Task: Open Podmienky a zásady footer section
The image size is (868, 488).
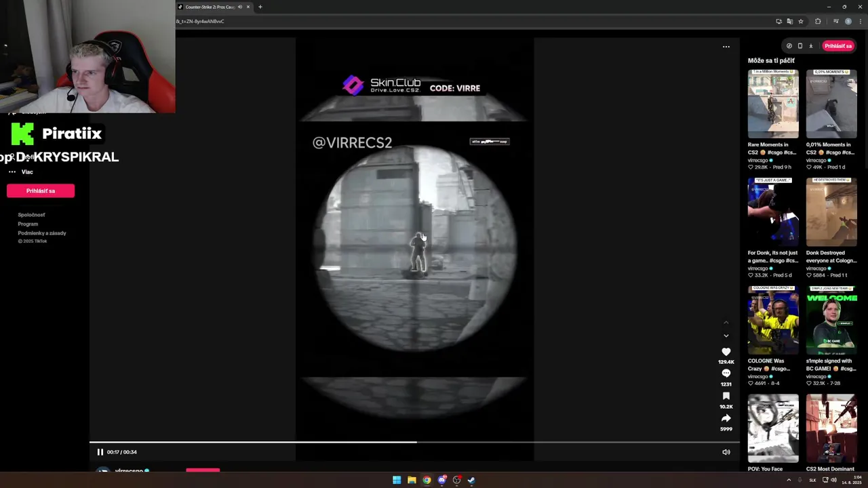Action: [42, 233]
